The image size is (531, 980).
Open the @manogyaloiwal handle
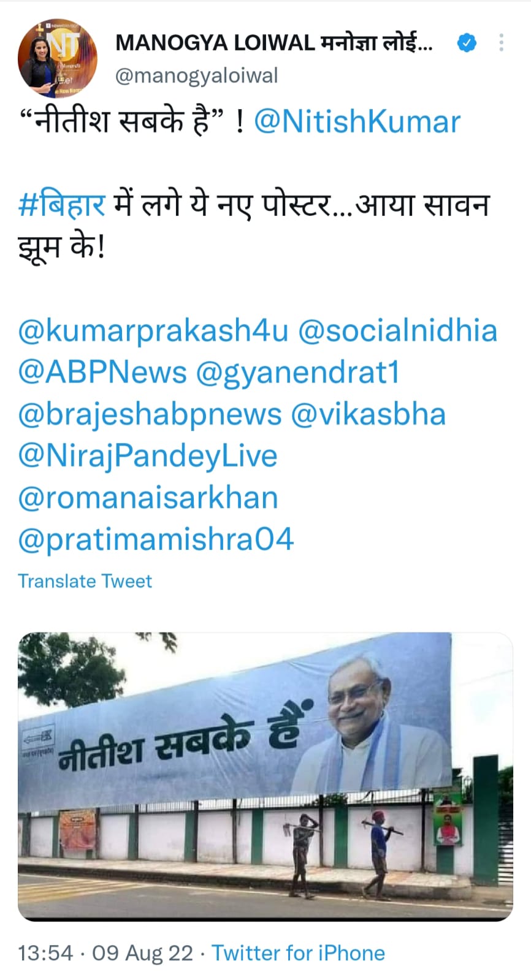pos(197,75)
